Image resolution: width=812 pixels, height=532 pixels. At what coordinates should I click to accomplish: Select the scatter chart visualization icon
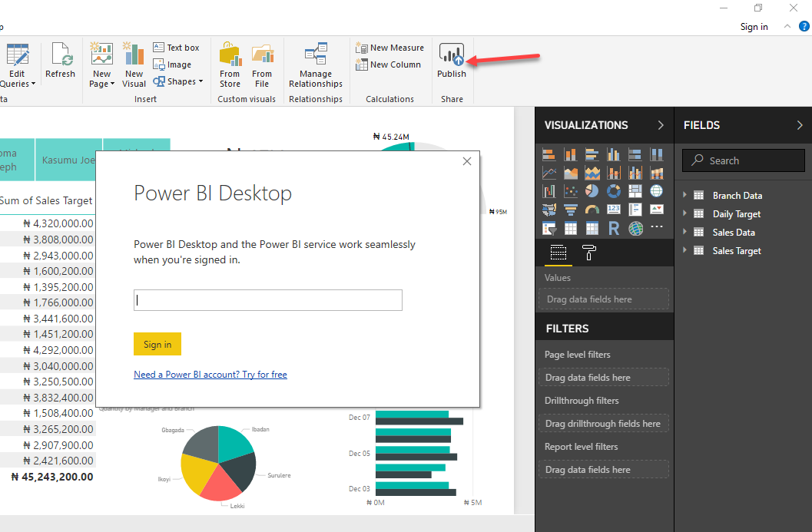pos(571,190)
